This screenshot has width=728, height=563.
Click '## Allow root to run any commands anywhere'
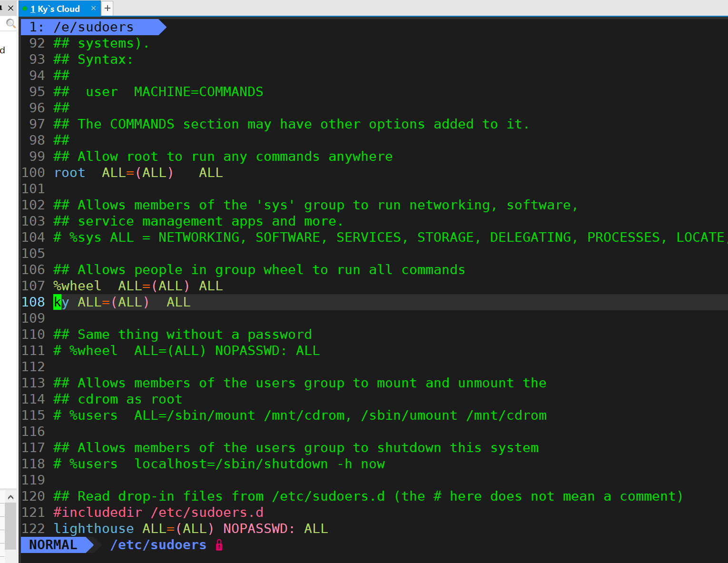223,157
